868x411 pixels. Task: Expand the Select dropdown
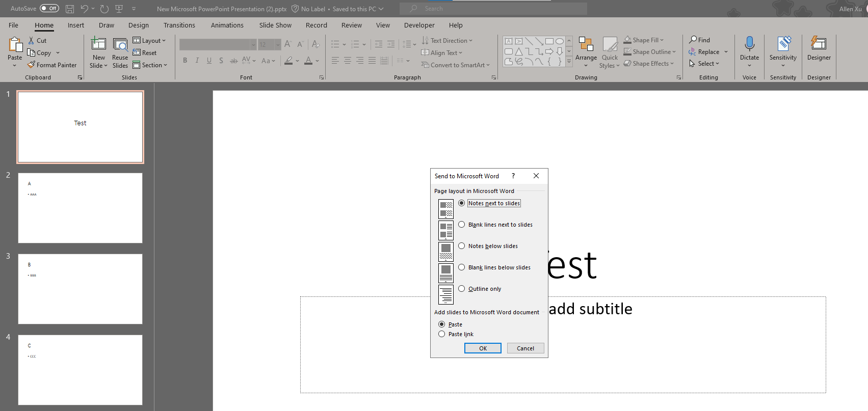(704, 64)
